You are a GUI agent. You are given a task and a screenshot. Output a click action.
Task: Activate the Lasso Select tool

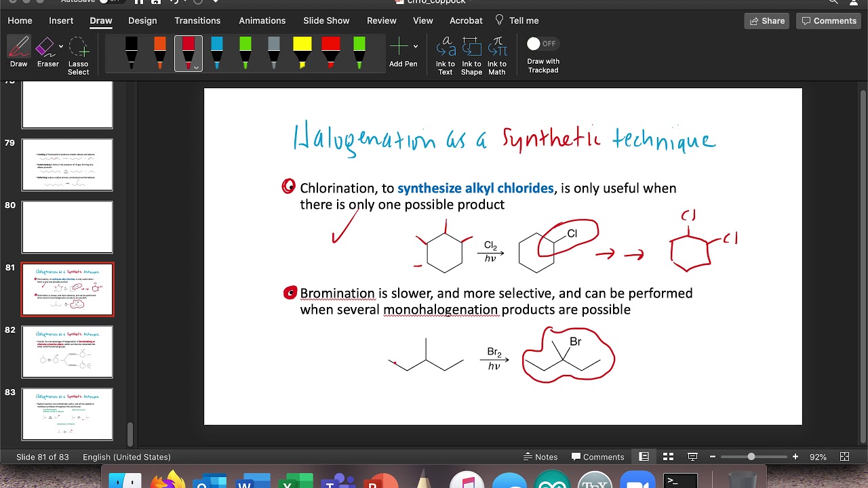click(x=79, y=54)
